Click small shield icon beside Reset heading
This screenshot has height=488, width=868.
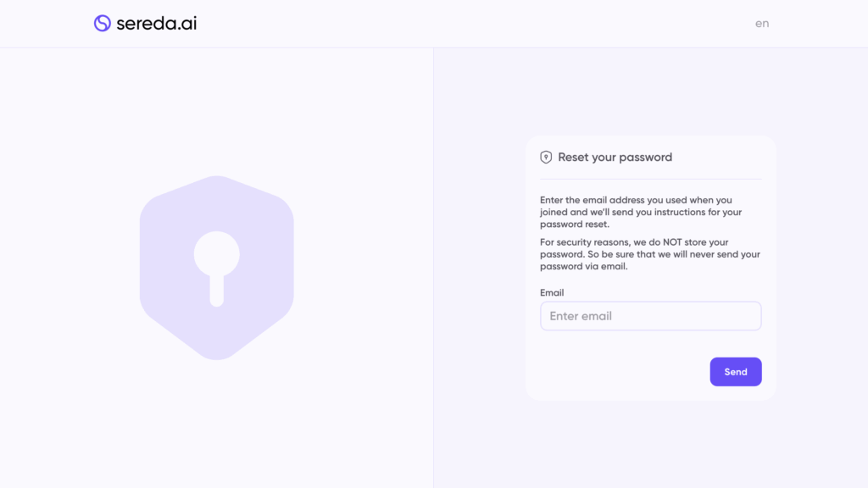[x=547, y=158]
